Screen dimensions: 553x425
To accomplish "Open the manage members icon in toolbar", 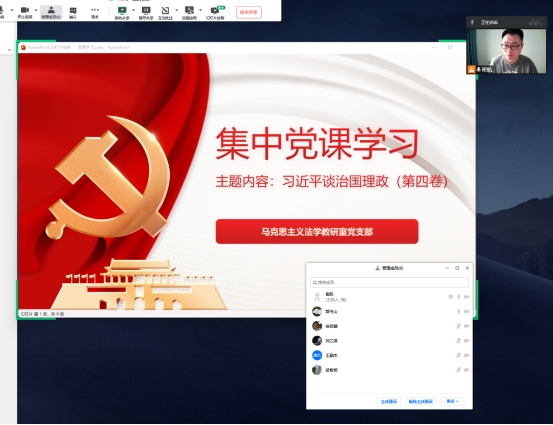I will 51,10.
